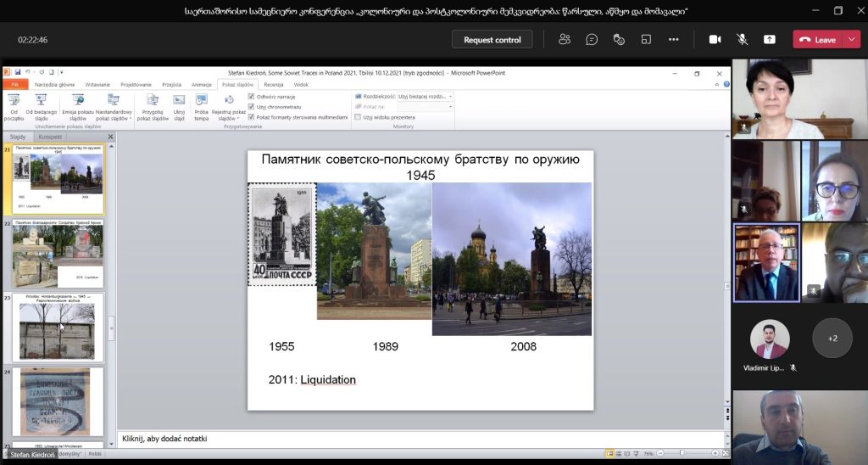Switch to Normal view status icon
The width and height of the screenshot is (868, 465).
click(609, 453)
